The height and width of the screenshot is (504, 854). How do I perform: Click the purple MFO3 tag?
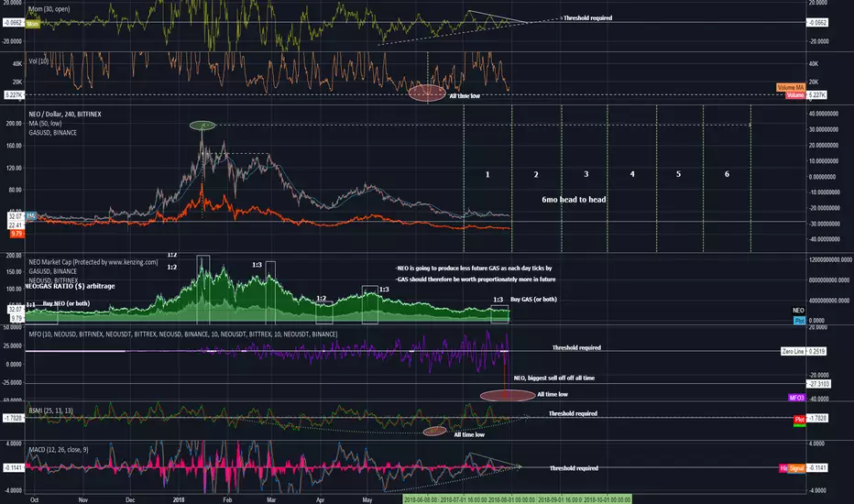coord(796,399)
